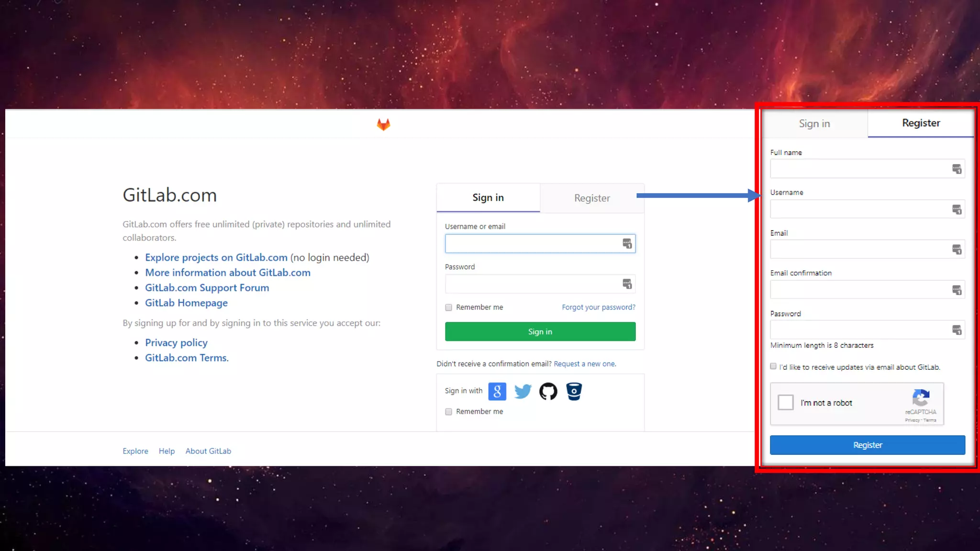Open the GitLab.com Terms link
This screenshot has height=551, width=980.
pos(187,358)
